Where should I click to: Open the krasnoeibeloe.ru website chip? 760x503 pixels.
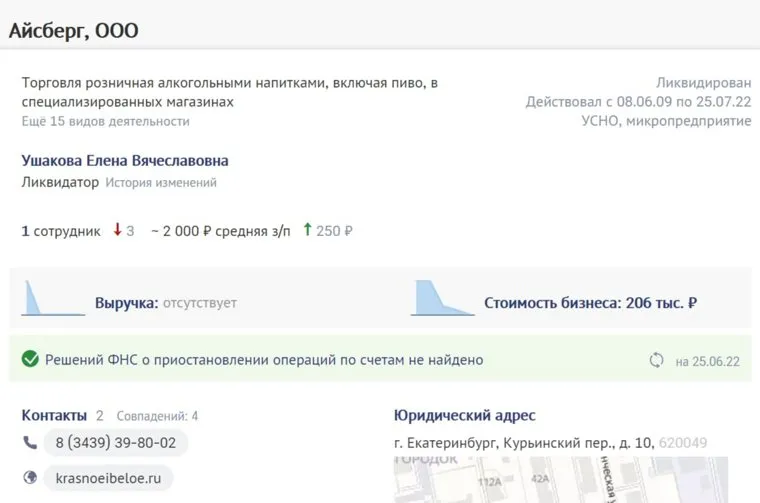[108, 478]
